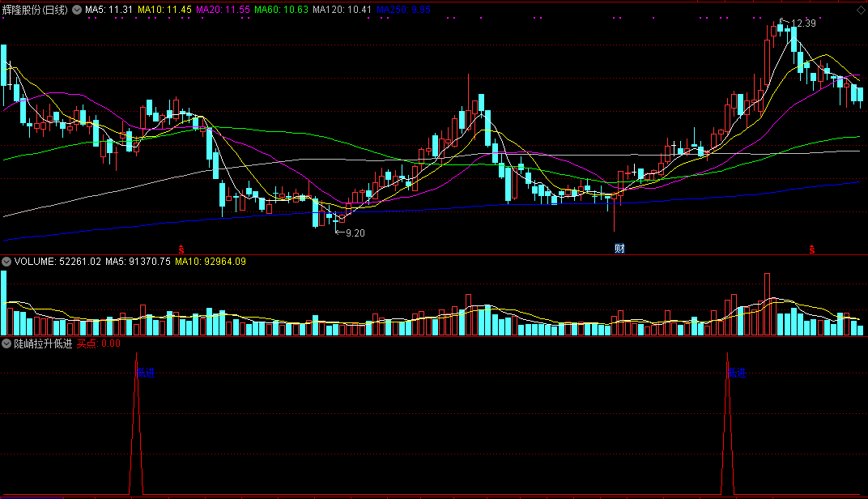Viewport: 868px width, 499px height.
Task: Click the MA120: 10.41 label
Action: click(343, 10)
